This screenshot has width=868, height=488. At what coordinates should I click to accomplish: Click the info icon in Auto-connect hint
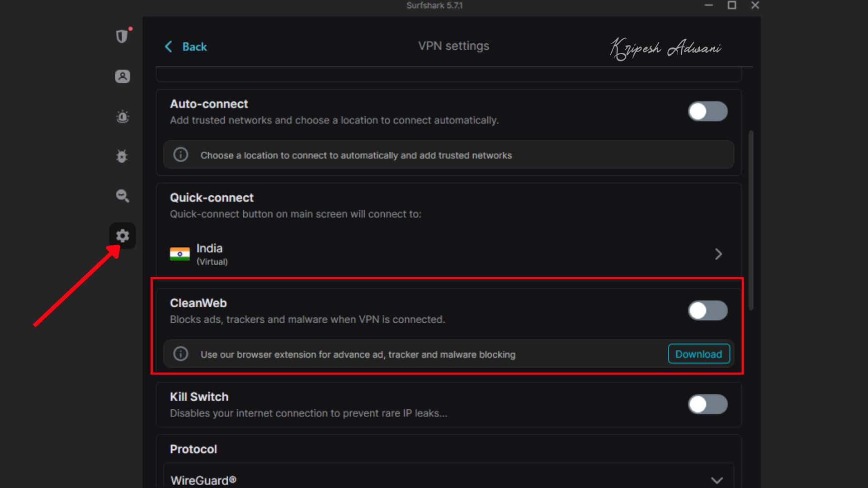[x=181, y=155]
